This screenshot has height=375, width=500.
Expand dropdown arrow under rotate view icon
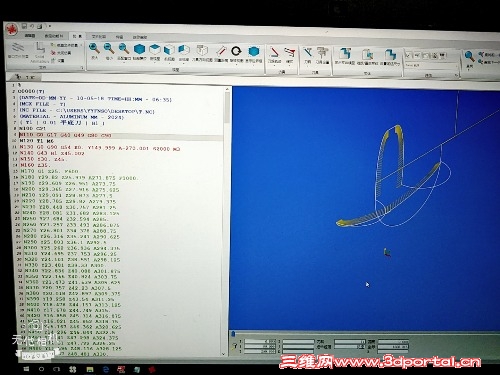[236, 64]
